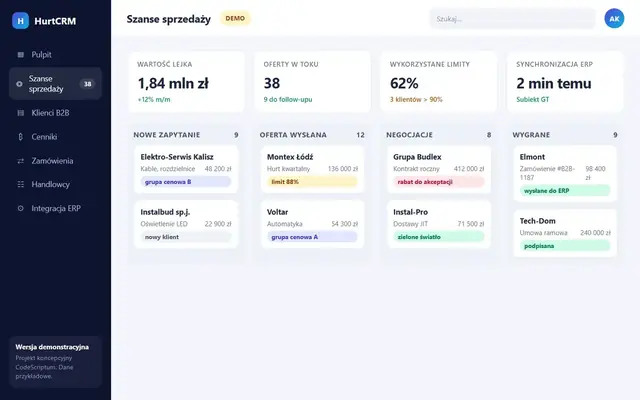Click the 'Subiekt GT' text
Viewport: 640px width, 400px height.
(533, 100)
